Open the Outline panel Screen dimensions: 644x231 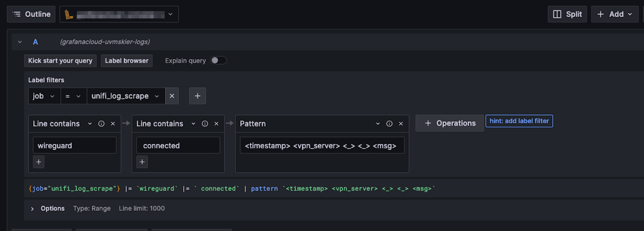coord(31,14)
